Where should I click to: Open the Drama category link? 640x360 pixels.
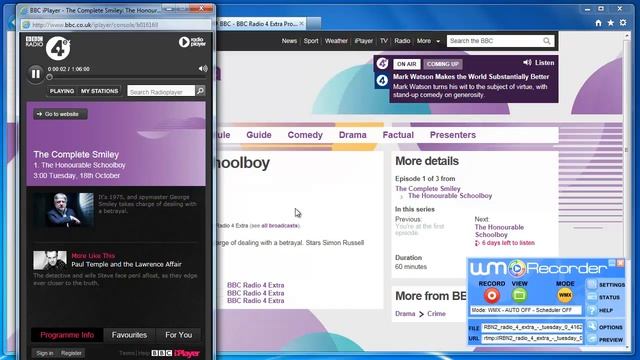tap(405, 313)
